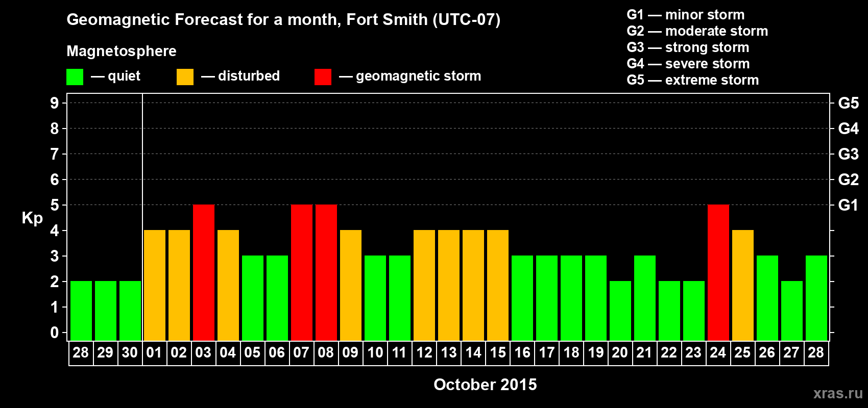Select the red bar for October 03

tap(204, 273)
